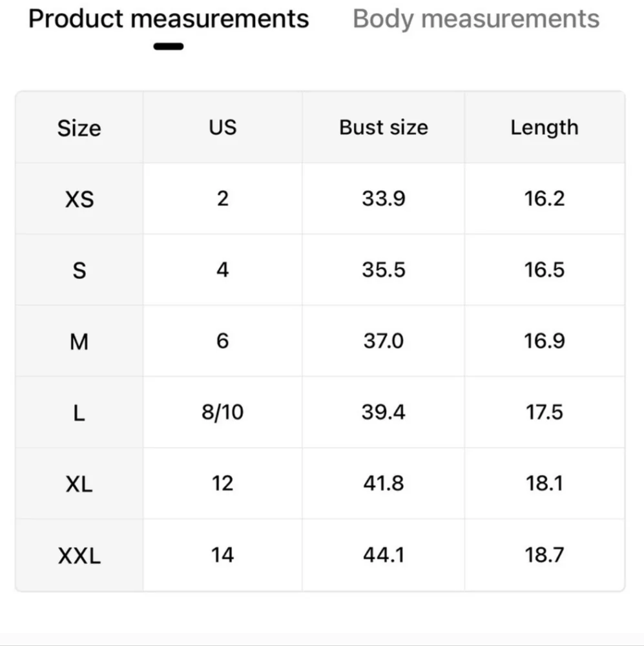The image size is (644, 646).
Task: Click the Size column header
Action: [x=79, y=128]
